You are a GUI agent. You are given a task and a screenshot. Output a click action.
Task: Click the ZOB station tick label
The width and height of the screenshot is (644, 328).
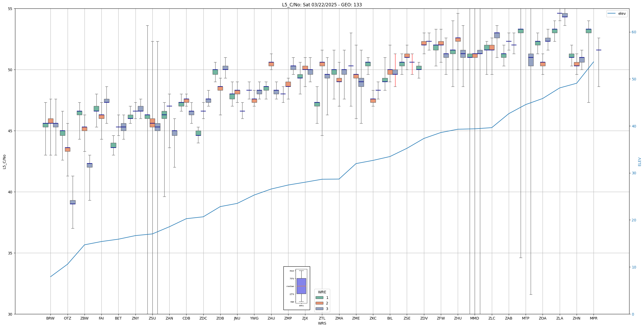point(220,318)
